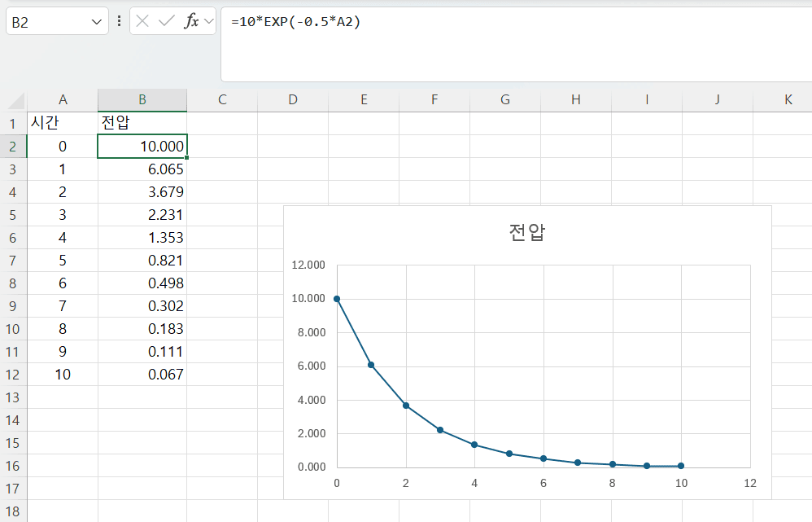Select the chart data point at x=0

[337, 299]
